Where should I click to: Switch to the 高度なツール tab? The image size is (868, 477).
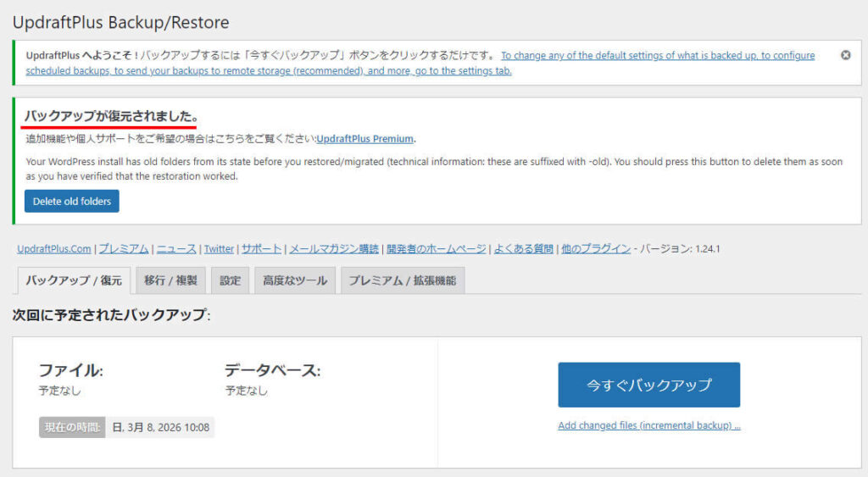[x=294, y=280]
